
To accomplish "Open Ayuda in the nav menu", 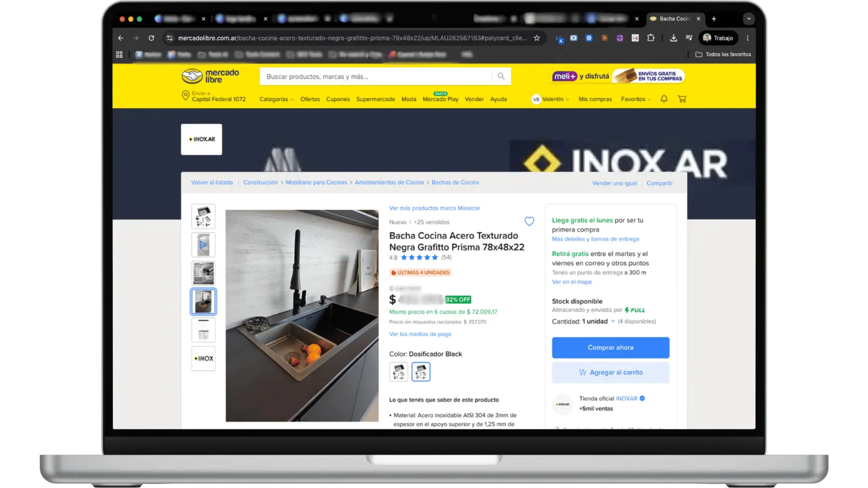I will 499,99.
